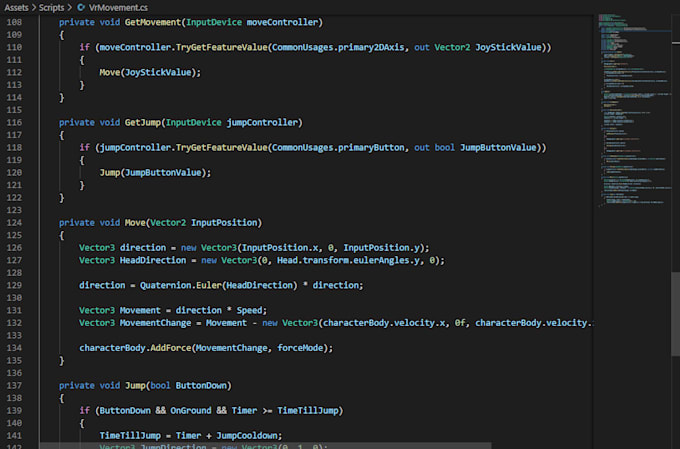Click the C# file icon in breadcrumb
The image size is (680, 449).
[81, 7]
